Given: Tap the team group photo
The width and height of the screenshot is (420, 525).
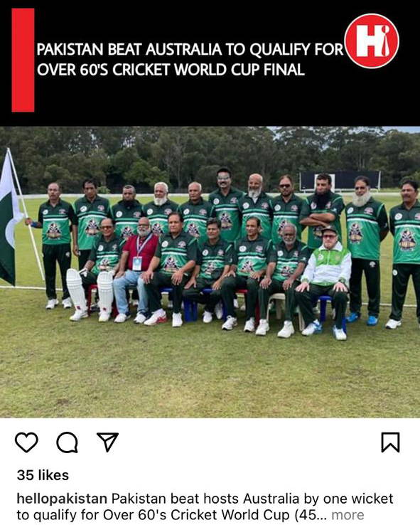Looking at the screenshot, I should point(210,272).
